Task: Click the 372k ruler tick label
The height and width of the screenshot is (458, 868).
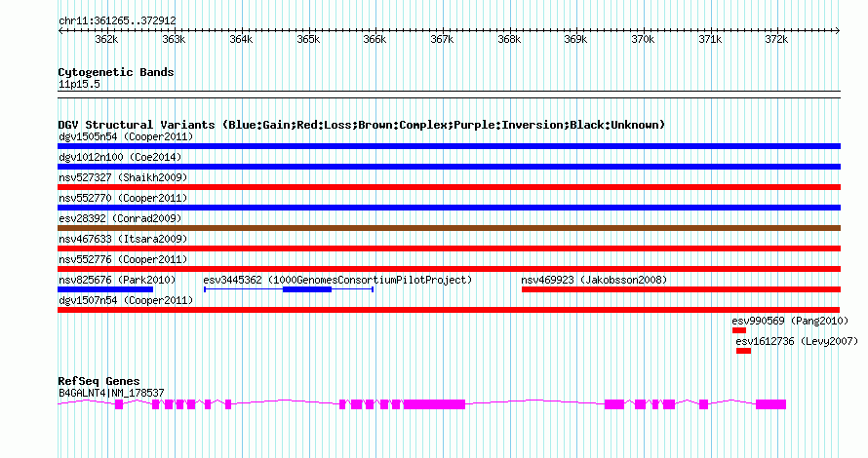Action: tap(776, 39)
